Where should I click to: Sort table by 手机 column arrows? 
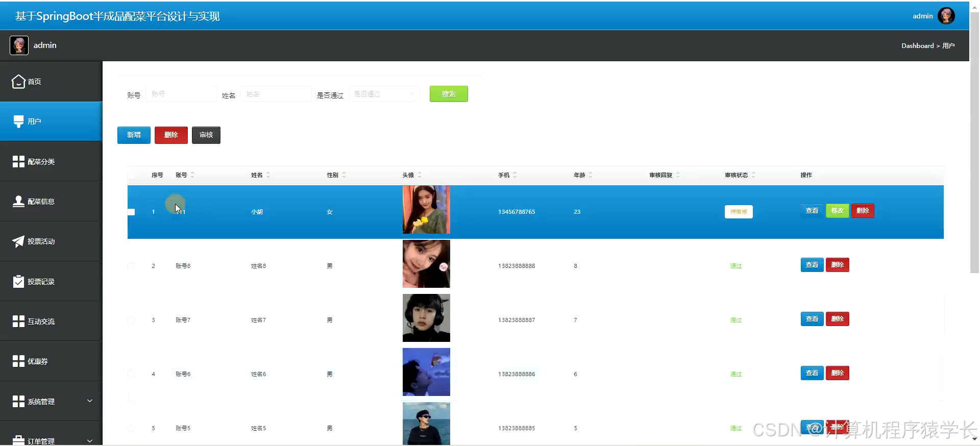515,175
